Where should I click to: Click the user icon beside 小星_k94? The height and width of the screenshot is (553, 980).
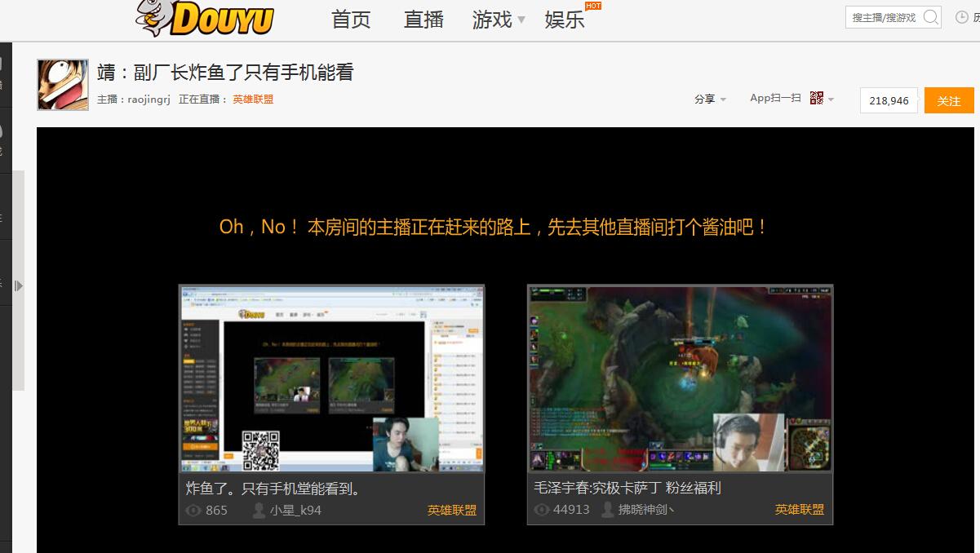tap(259, 511)
